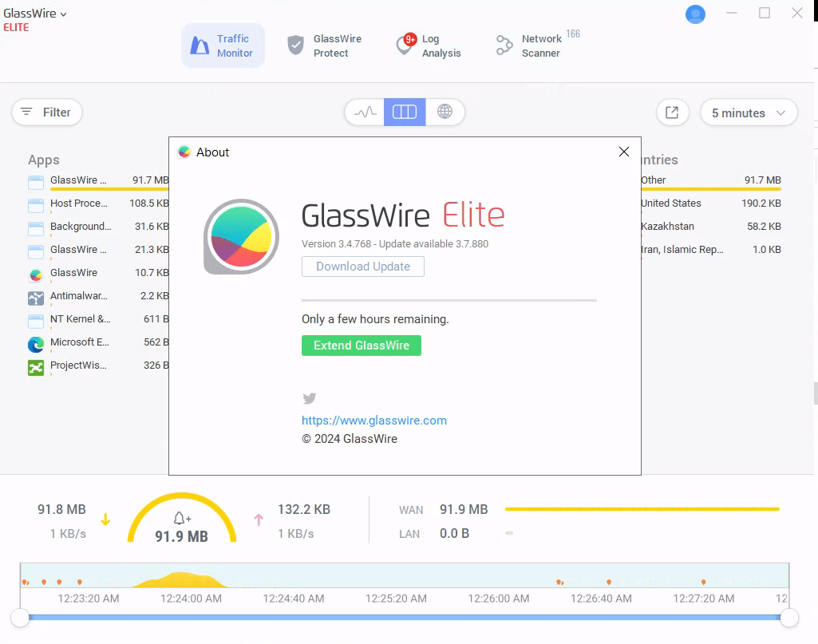
Task: Open the share/export graph icon
Action: 672,113
